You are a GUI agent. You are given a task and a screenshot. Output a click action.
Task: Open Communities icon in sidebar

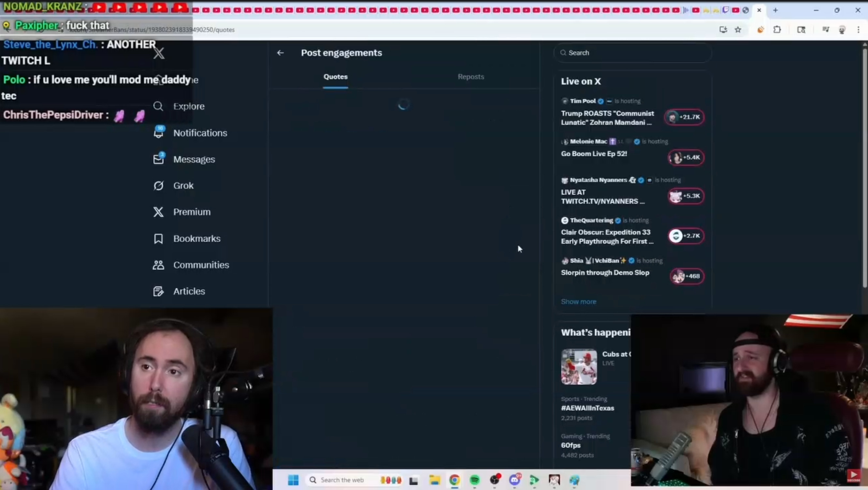click(158, 265)
